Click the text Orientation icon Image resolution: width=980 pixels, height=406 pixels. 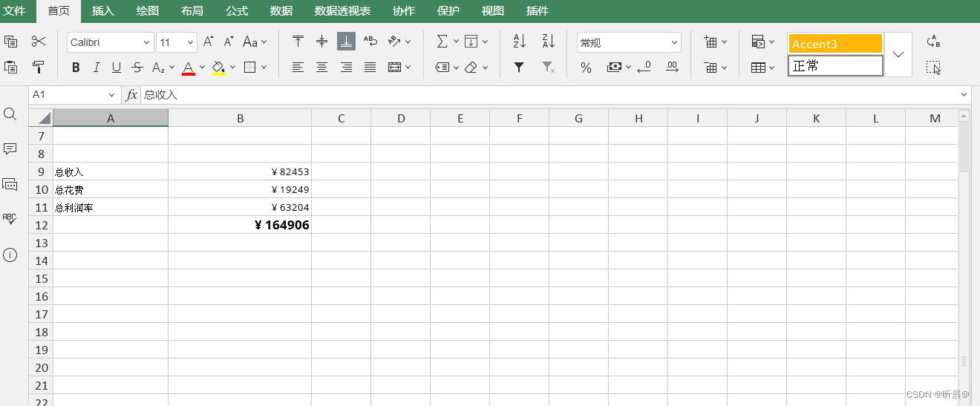coord(395,42)
